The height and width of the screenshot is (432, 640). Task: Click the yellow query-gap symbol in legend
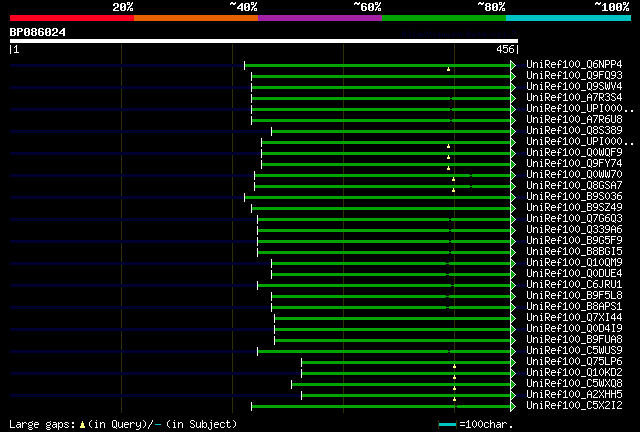tap(82, 425)
